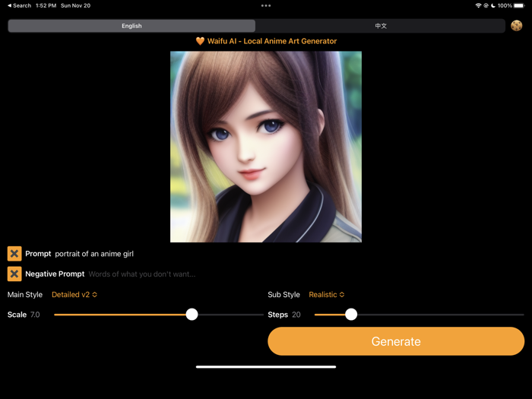Tap the generated anime portrait image

pos(266,147)
